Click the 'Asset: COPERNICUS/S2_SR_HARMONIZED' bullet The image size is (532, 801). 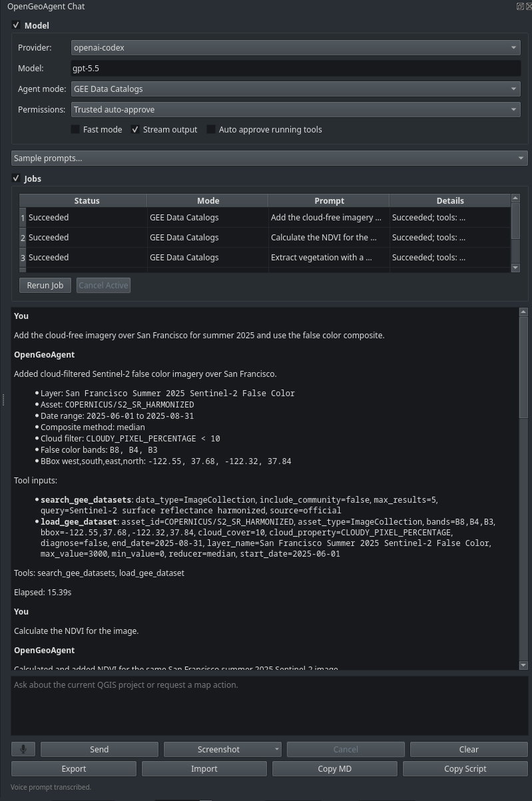(117, 404)
